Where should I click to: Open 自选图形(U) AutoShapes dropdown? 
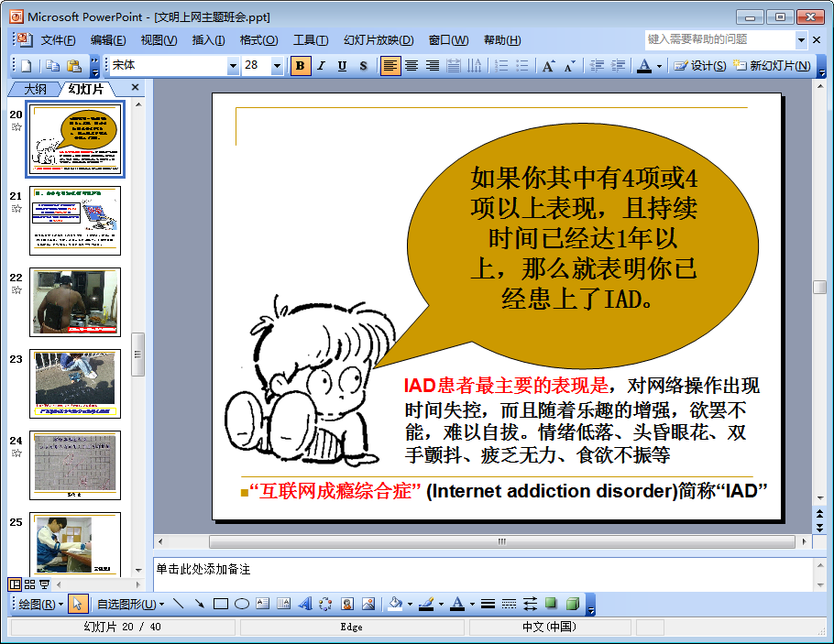131,604
